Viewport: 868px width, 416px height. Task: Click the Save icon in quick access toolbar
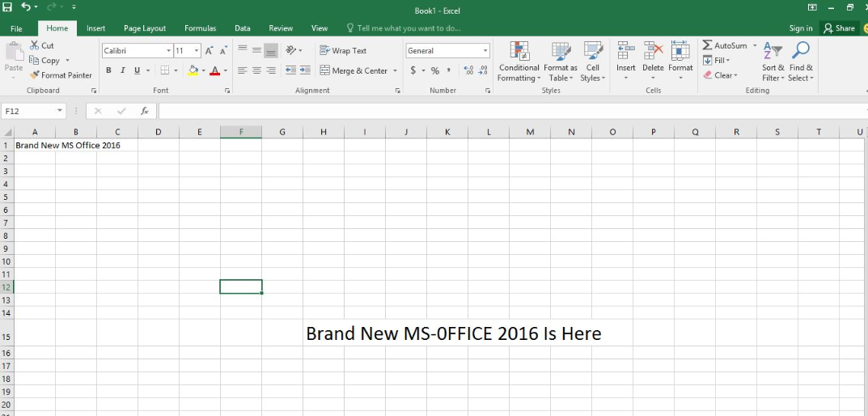(x=7, y=7)
